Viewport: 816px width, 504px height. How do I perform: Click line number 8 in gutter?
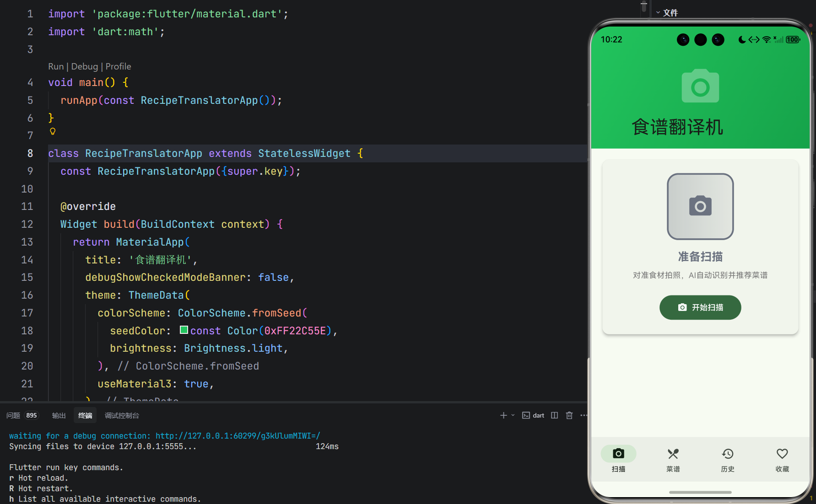[30, 153]
